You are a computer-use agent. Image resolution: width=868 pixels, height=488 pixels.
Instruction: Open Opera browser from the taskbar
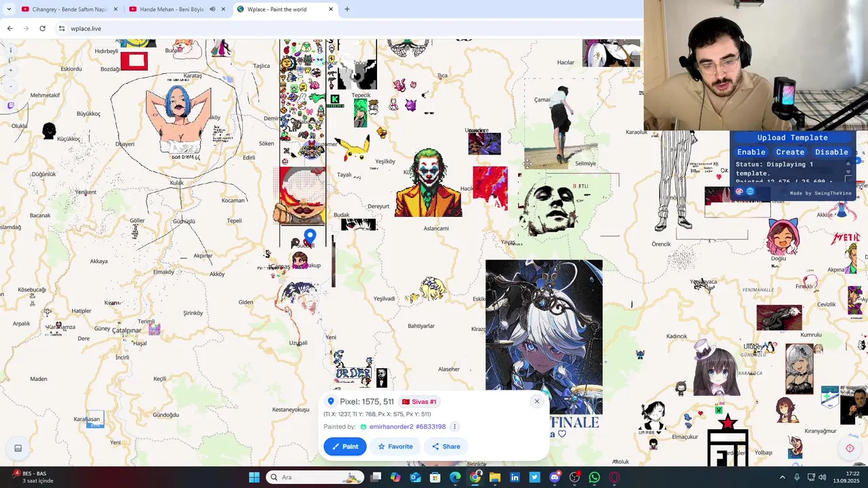(614, 477)
